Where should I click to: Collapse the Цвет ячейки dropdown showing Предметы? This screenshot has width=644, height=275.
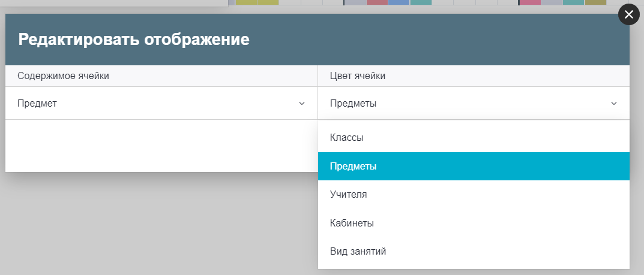coord(474,103)
